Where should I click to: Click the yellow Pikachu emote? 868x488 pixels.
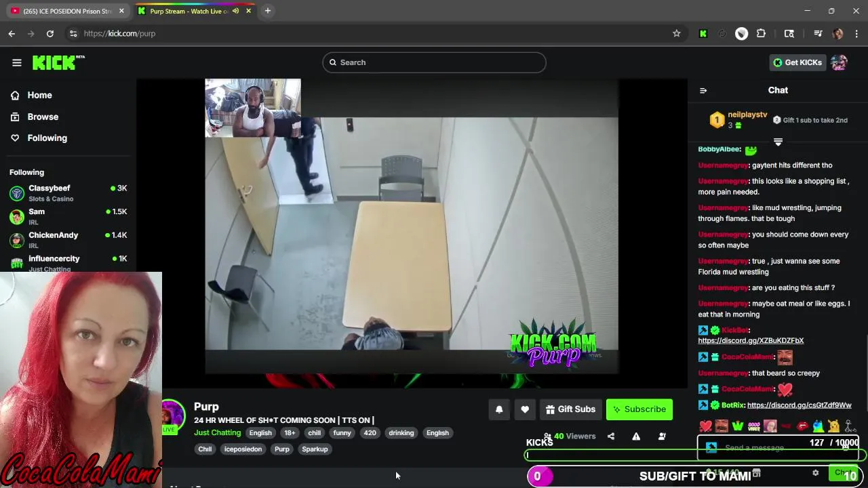[x=834, y=426]
